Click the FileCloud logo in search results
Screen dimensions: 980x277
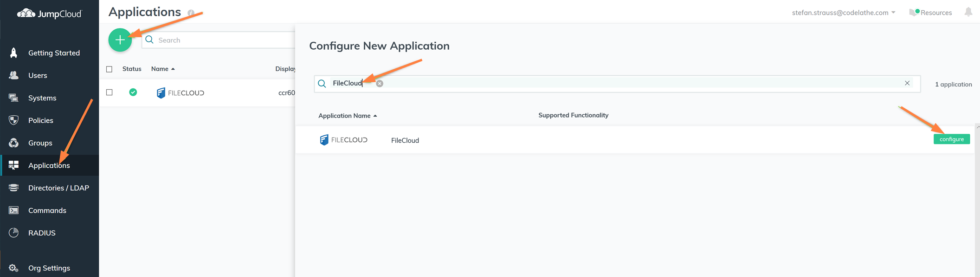[343, 140]
